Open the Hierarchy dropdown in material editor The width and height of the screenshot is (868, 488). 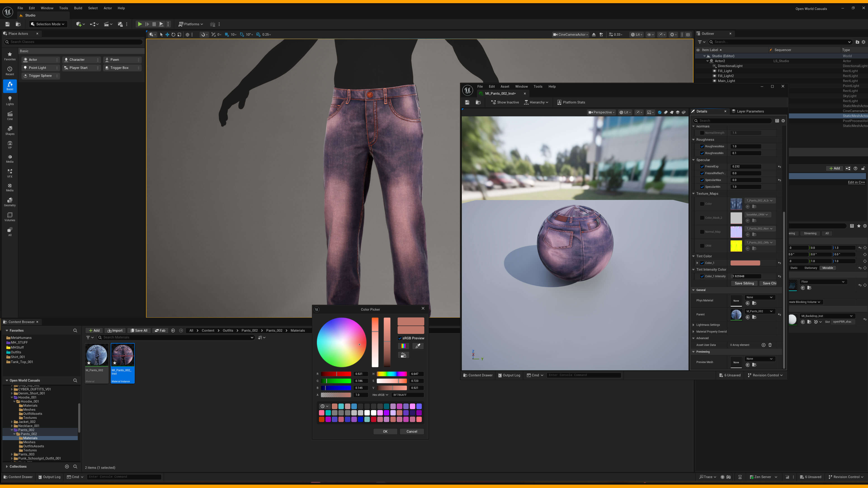click(x=536, y=102)
